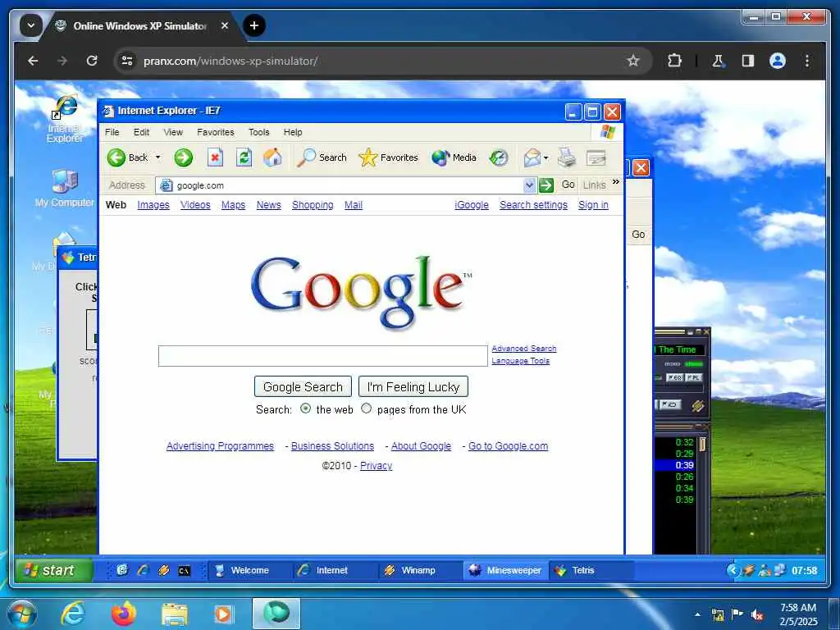The height and width of the screenshot is (630, 840).
Task: Click the History clock icon in IE toolbar
Action: [499, 157]
